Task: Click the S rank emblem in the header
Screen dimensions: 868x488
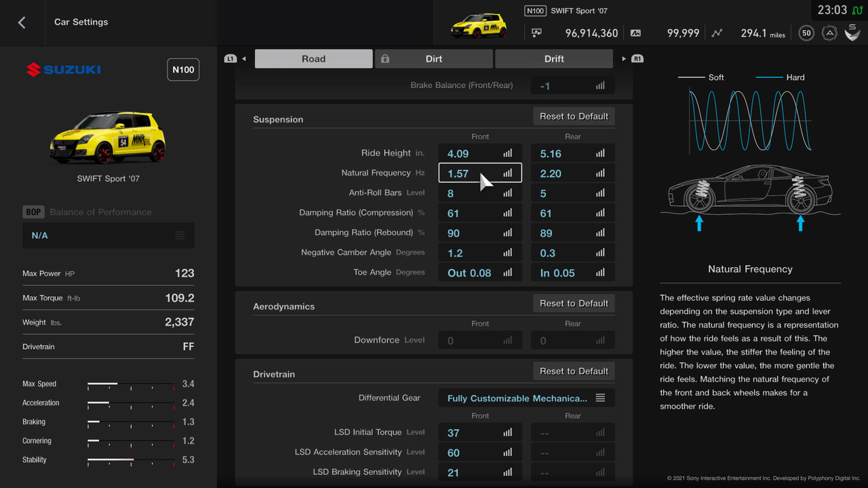Action: [852, 32]
